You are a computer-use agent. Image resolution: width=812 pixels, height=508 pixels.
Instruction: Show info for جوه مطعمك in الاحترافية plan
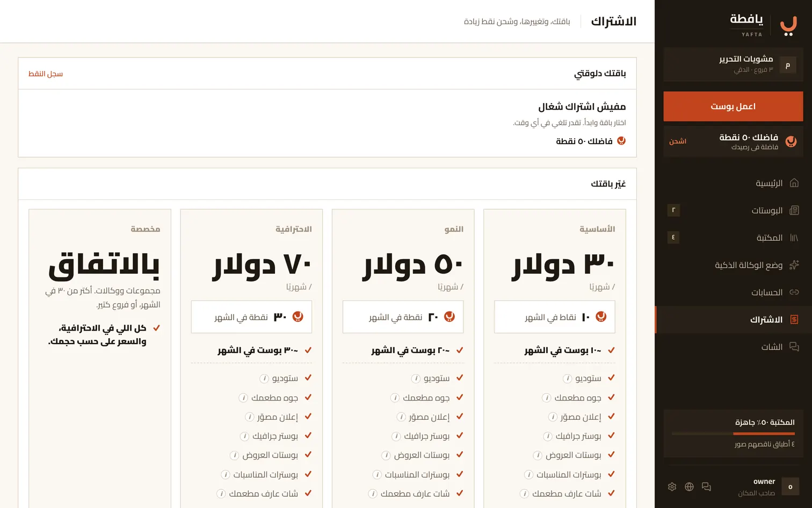point(243,398)
